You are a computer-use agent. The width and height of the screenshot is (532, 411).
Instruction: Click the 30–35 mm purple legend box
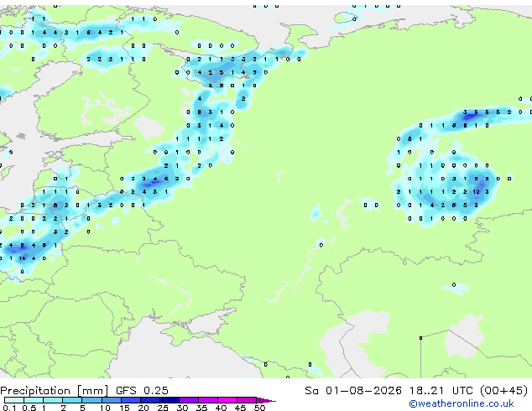click(x=189, y=400)
